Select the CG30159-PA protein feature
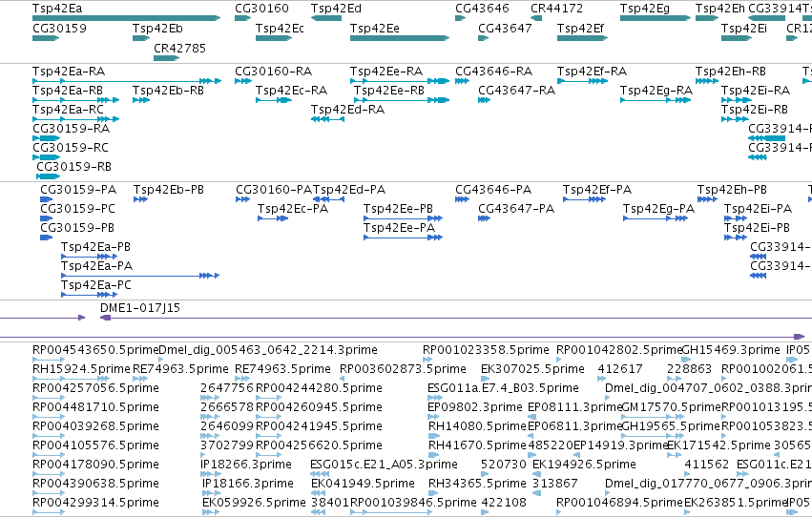The image size is (812, 517). click(x=47, y=199)
